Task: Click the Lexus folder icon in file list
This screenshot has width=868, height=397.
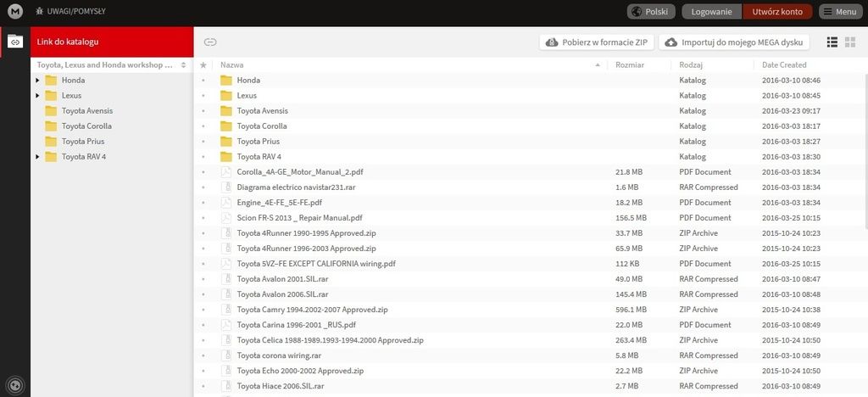Action: tap(225, 95)
